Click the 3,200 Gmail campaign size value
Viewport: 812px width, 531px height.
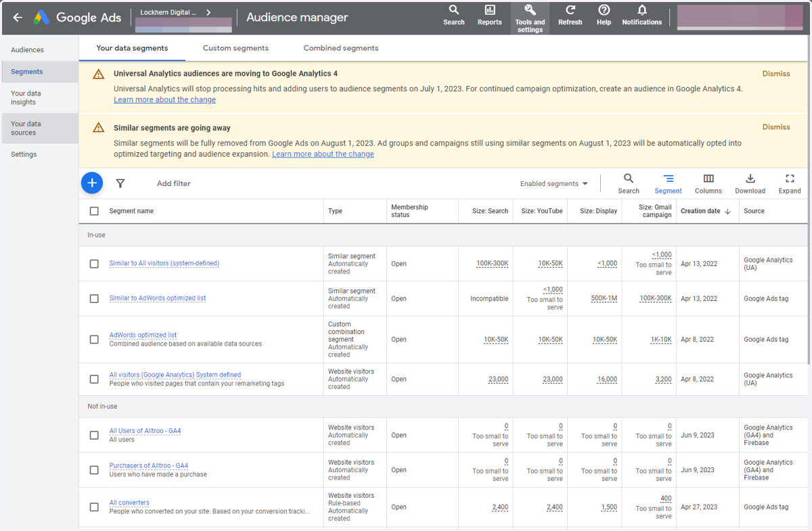coord(663,379)
